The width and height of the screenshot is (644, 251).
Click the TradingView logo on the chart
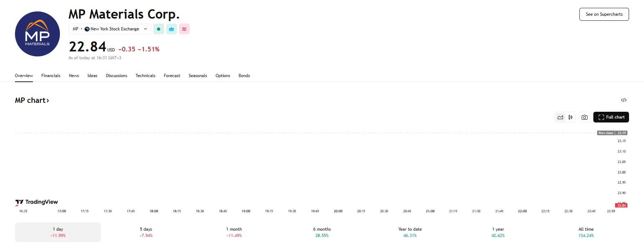[x=37, y=202]
